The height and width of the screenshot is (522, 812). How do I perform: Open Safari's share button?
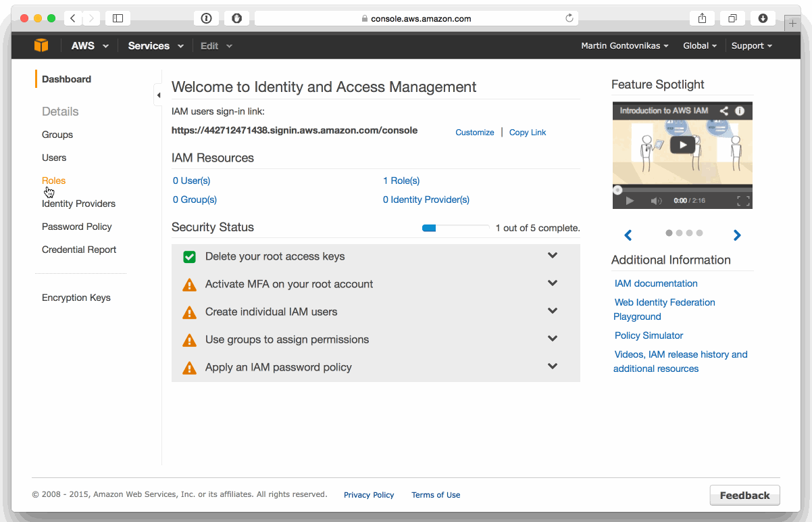pyautogui.click(x=702, y=18)
